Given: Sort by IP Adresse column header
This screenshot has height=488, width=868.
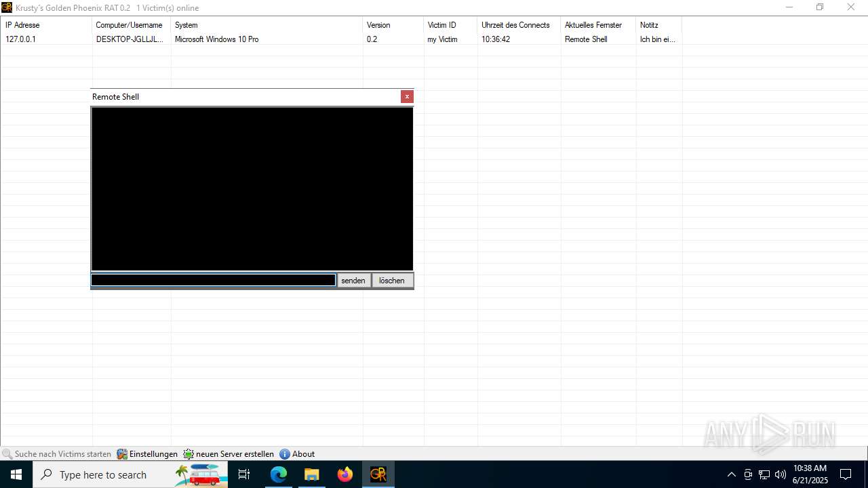Looking at the screenshot, I should (46, 24).
